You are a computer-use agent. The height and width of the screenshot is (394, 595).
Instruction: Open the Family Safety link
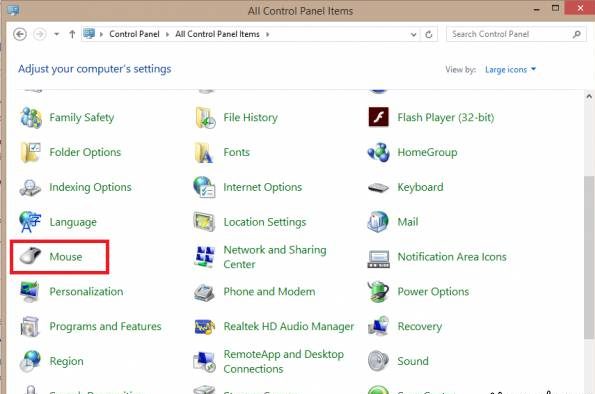tap(82, 117)
